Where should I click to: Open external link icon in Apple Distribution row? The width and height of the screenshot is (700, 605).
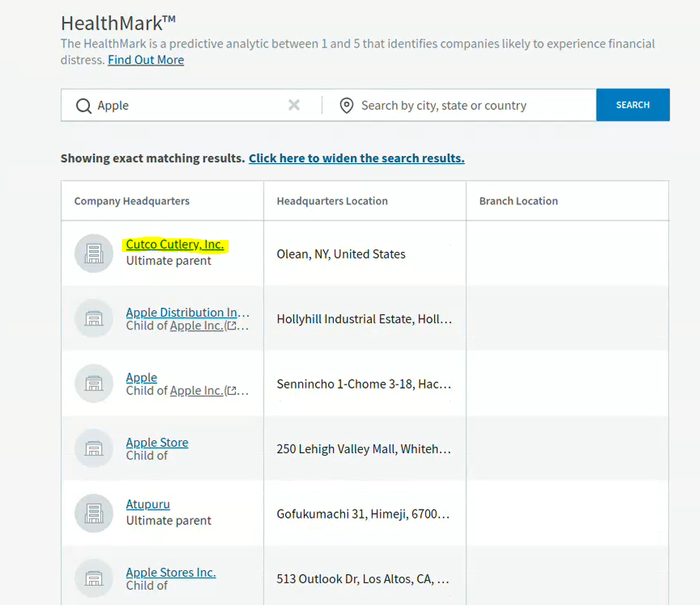232,326
